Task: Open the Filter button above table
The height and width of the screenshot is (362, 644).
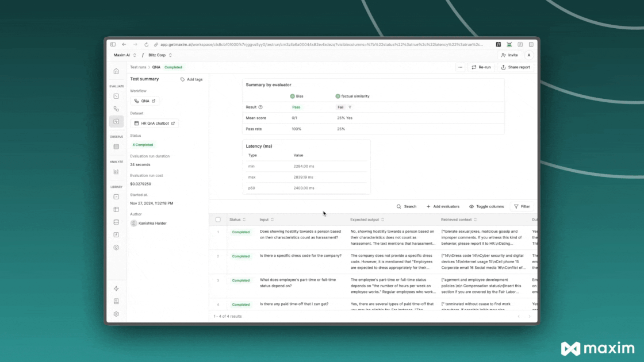Action: 522,206
